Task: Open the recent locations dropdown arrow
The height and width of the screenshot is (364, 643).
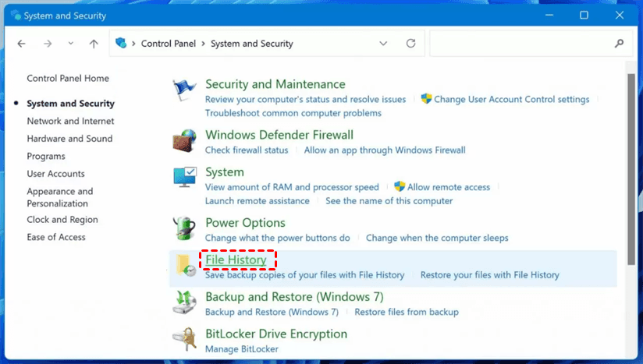Action: (71, 43)
